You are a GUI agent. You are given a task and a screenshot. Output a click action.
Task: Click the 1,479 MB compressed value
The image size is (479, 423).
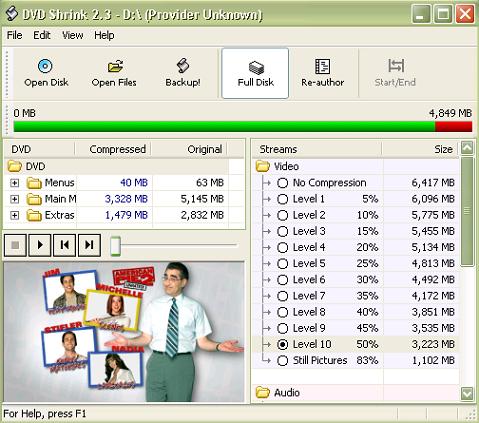(126, 215)
